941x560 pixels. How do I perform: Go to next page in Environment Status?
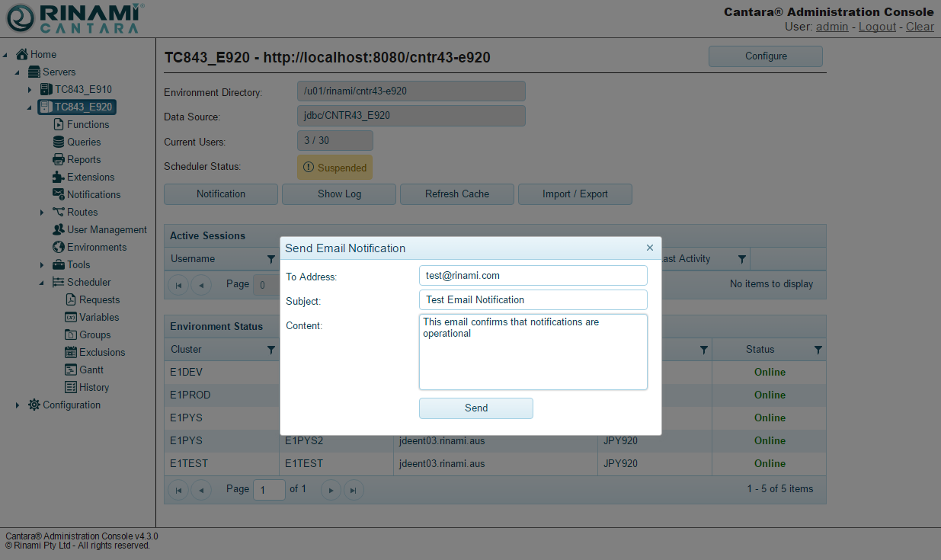tap(331, 490)
